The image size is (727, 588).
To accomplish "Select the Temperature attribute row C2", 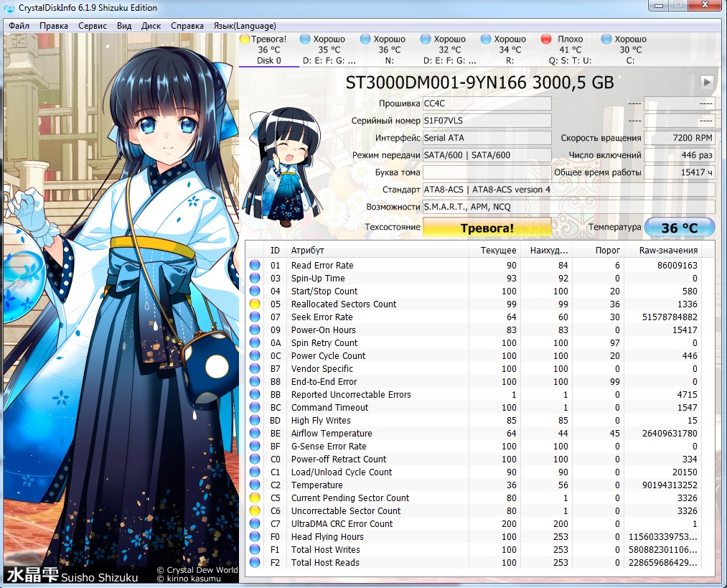I will click(473, 485).
